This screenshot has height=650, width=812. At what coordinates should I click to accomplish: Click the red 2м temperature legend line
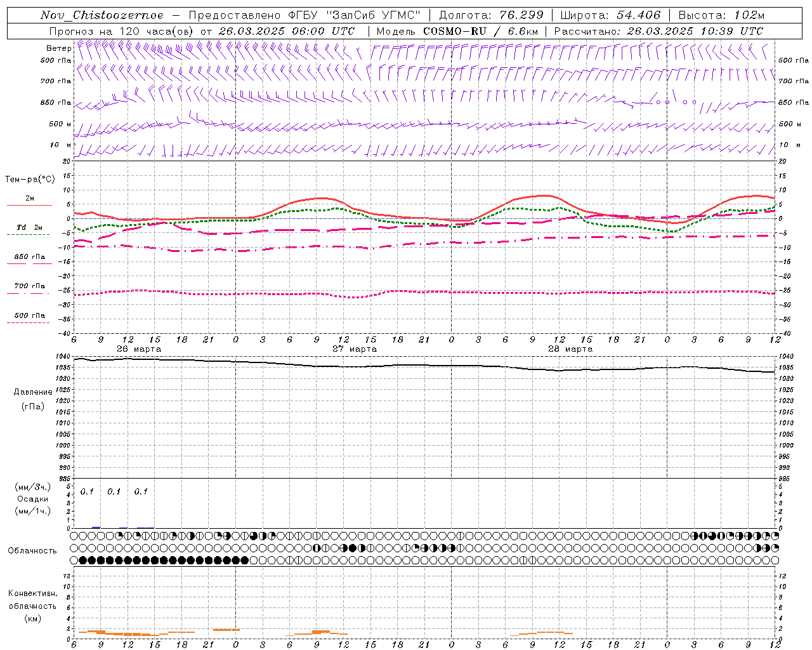(x=29, y=205)
